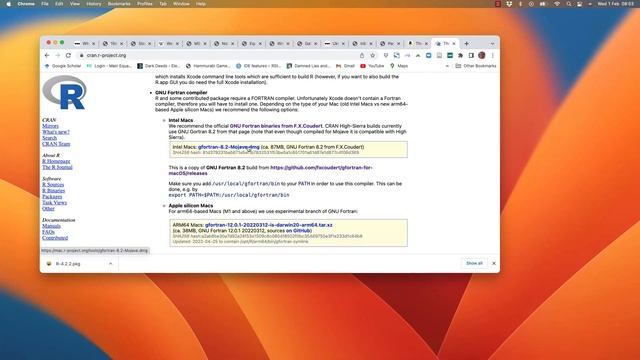Image resolution: width=640 pixels, height=360 pixels.
Task: Open Chrome three-dot menu
Action: 493,56
